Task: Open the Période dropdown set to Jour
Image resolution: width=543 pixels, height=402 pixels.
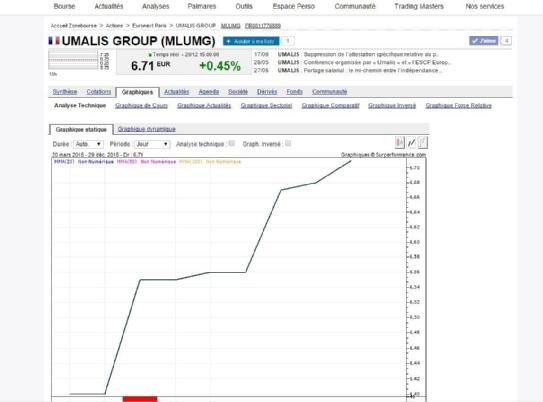Action: pos(152,144)
